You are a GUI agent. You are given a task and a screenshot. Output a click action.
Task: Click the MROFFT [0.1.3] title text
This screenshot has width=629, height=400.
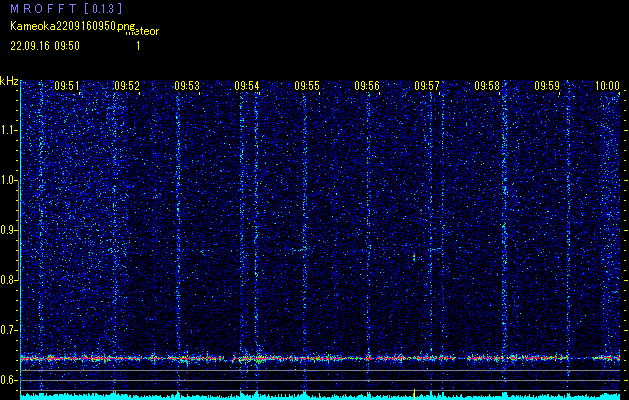click(x=66, y=8)
